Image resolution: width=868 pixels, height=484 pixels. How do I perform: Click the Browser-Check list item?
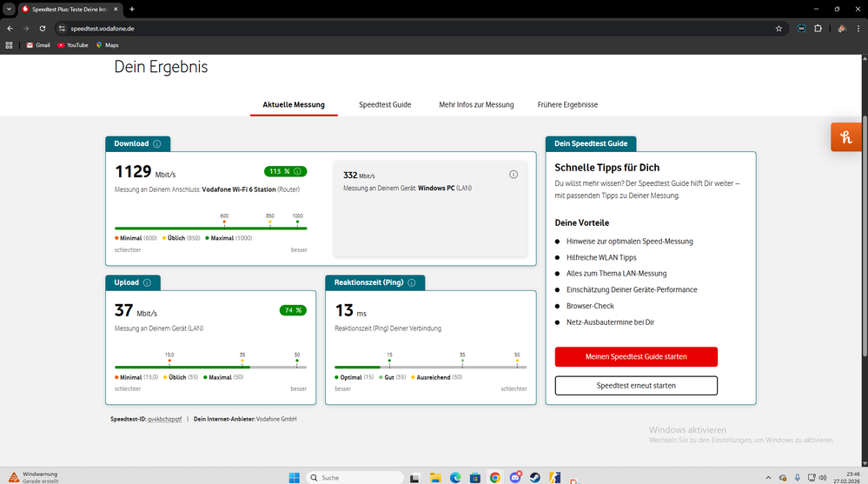pos(590,306)
